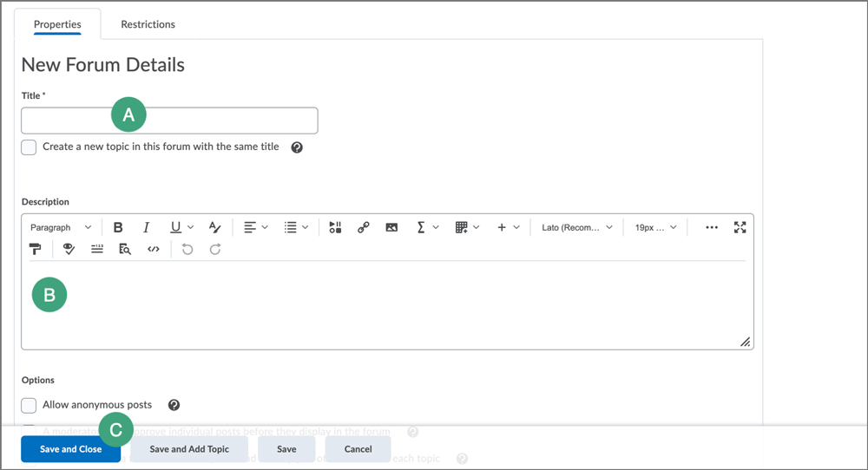Apply underline formatting in editor toolbar
The width and height of the screenshot is (868, 470).
175,227
